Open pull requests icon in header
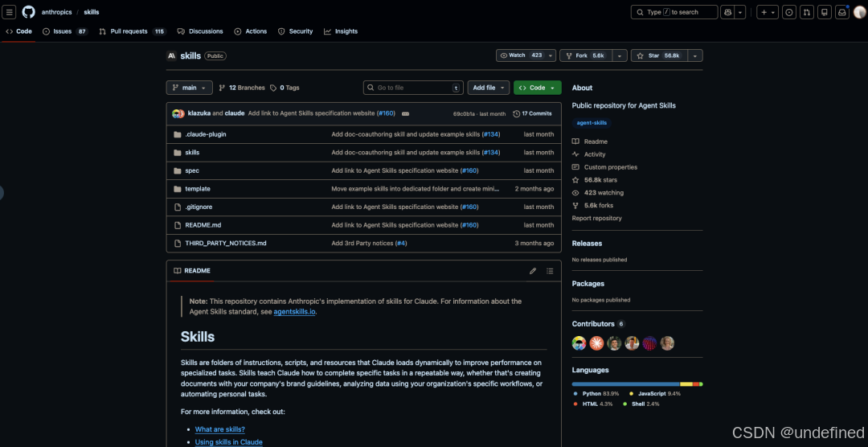 [x=807, y=11]
